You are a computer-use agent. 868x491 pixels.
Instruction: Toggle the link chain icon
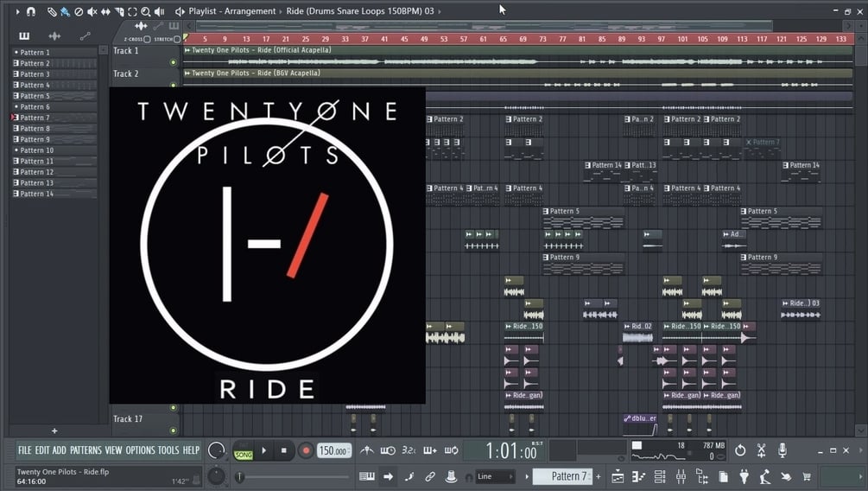click(430, 476)
